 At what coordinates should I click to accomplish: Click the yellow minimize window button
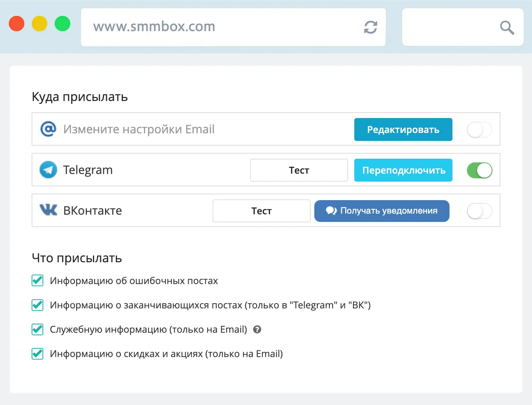(39, 24)
